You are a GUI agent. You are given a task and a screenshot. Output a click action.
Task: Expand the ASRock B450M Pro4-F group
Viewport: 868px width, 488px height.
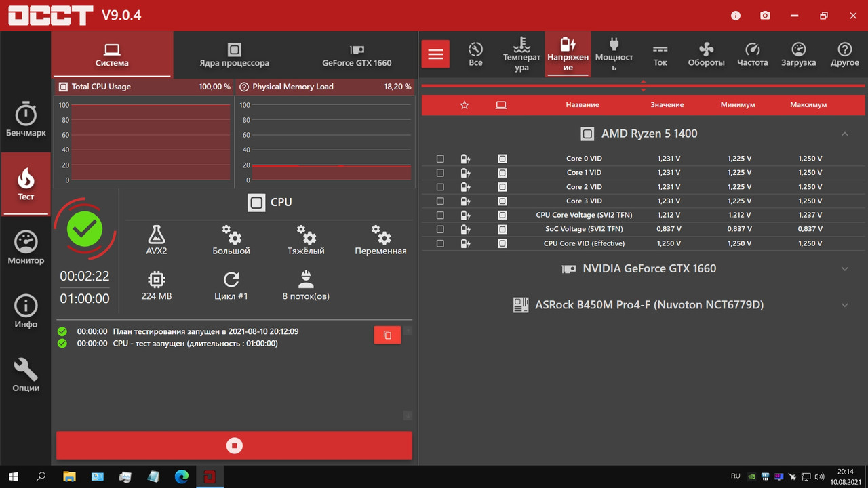coord(844,305)
